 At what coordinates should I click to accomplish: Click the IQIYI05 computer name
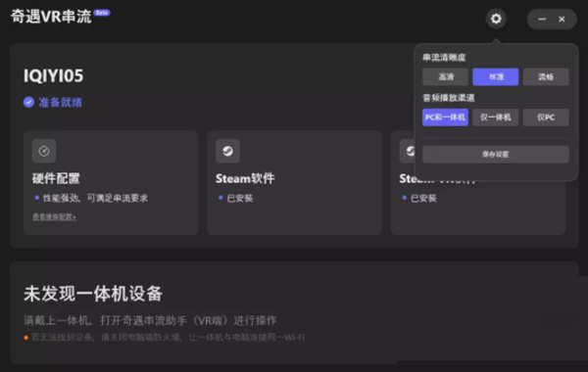53,75
